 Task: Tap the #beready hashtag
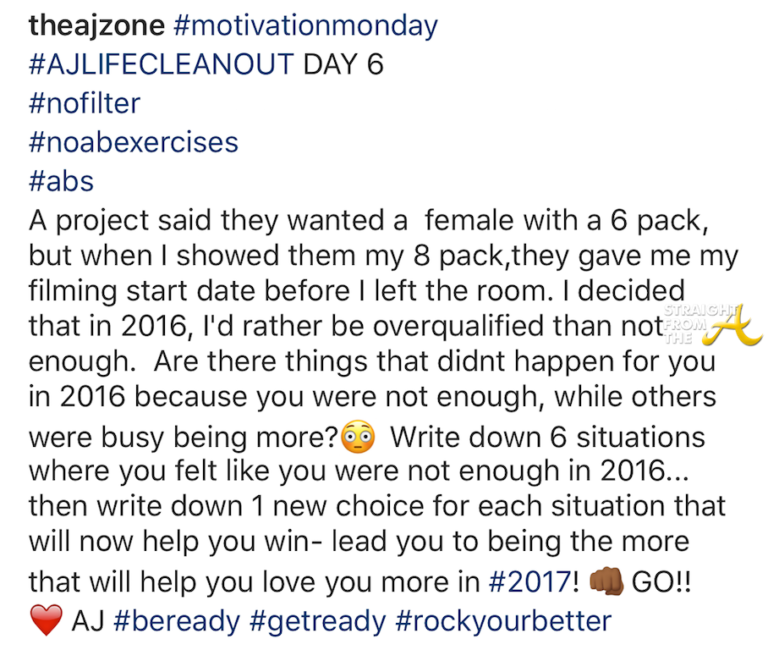click(x=176, y=621)
